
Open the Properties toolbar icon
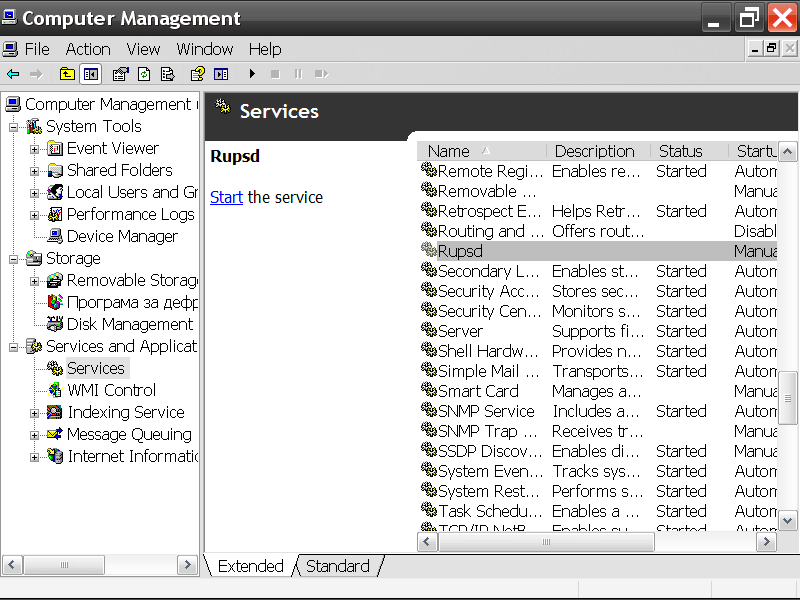click(x=120, y=74)
